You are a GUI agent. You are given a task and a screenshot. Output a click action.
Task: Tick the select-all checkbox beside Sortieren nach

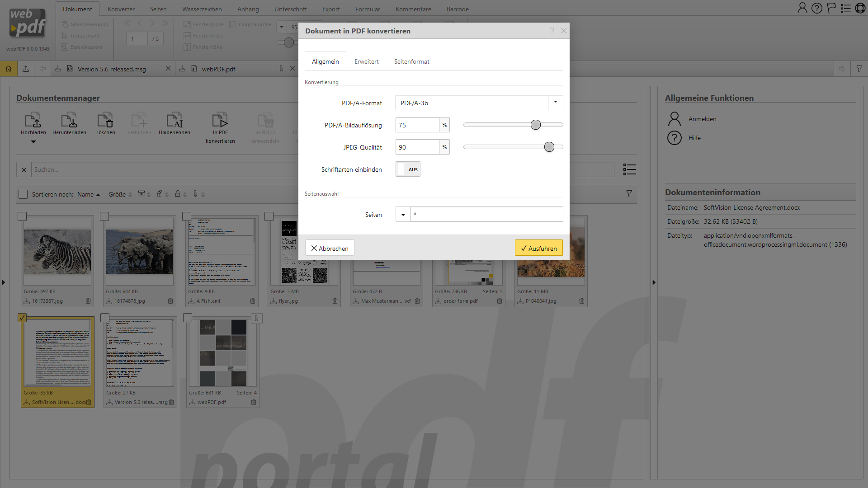(x=23, y=194)
